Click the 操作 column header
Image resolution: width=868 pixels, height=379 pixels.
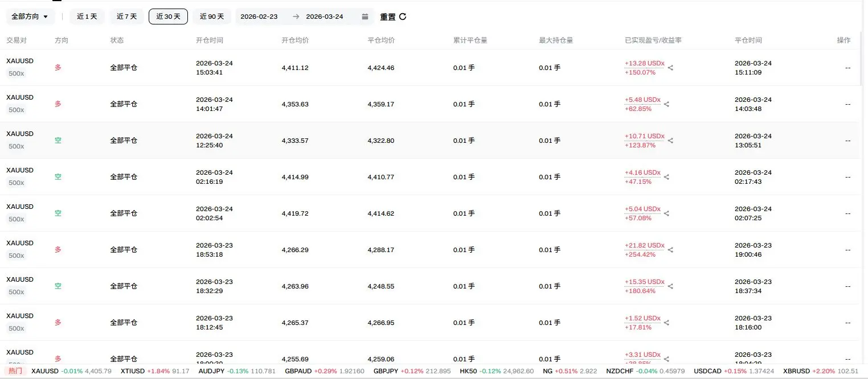click(844, 40)
